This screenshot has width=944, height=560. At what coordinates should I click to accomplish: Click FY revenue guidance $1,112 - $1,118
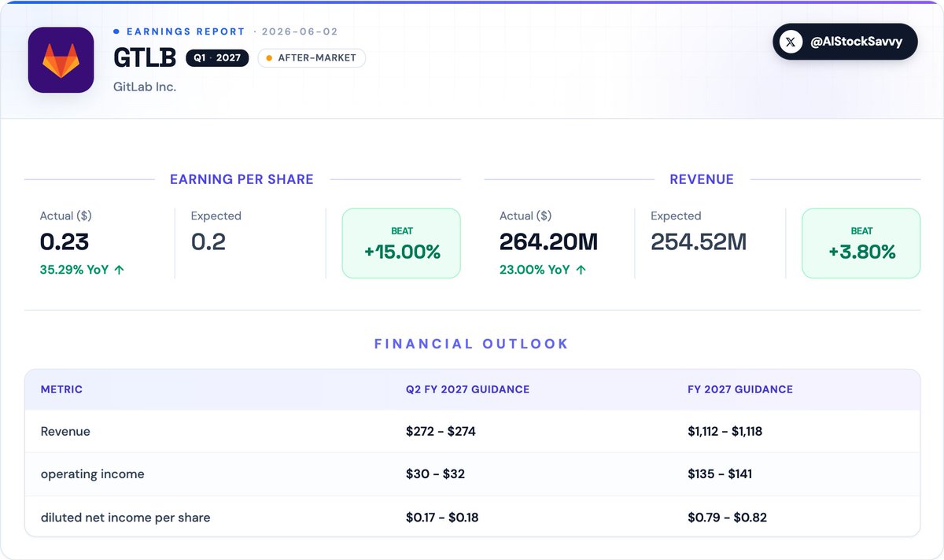725,432
